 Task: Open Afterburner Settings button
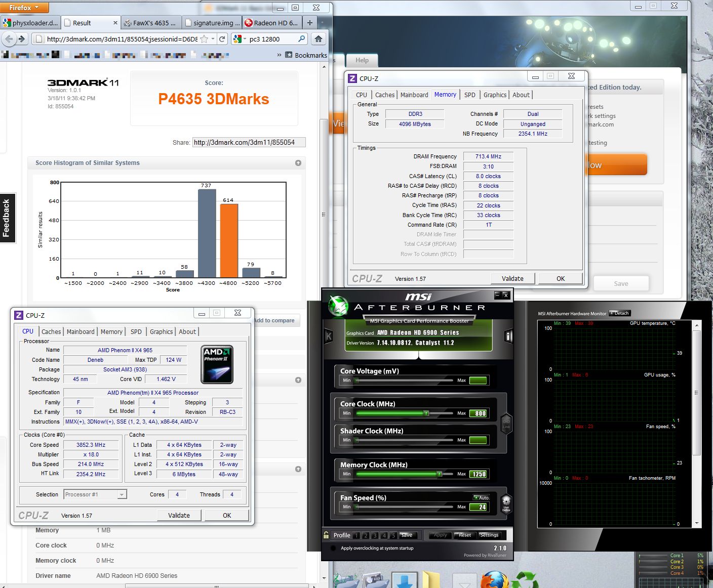pyautogui.click(x=489, y=535)
